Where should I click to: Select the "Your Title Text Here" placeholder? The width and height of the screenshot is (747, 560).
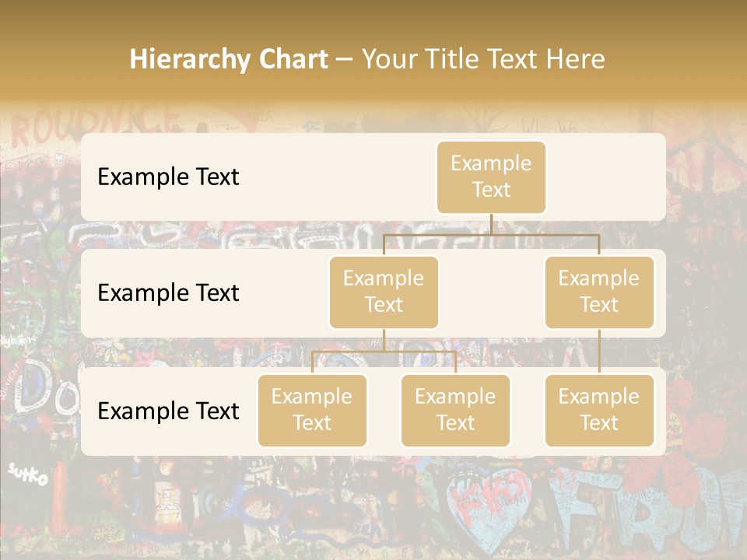coord(483,59)
